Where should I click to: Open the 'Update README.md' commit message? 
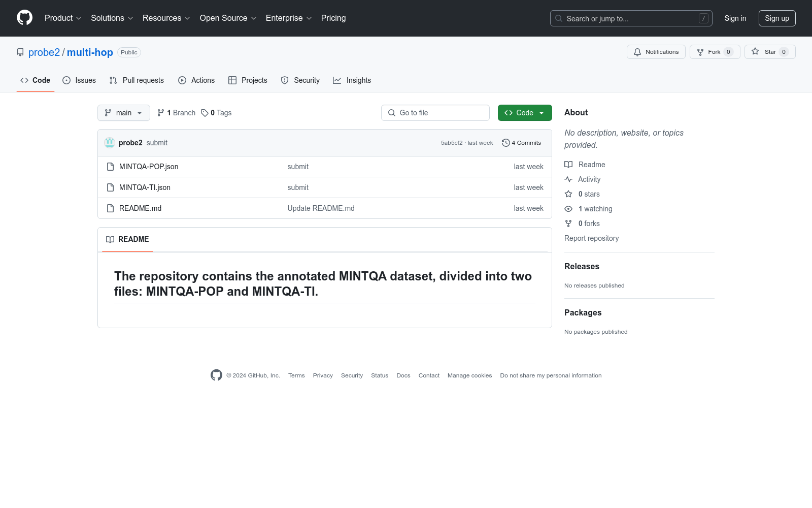tap(321, 208)
